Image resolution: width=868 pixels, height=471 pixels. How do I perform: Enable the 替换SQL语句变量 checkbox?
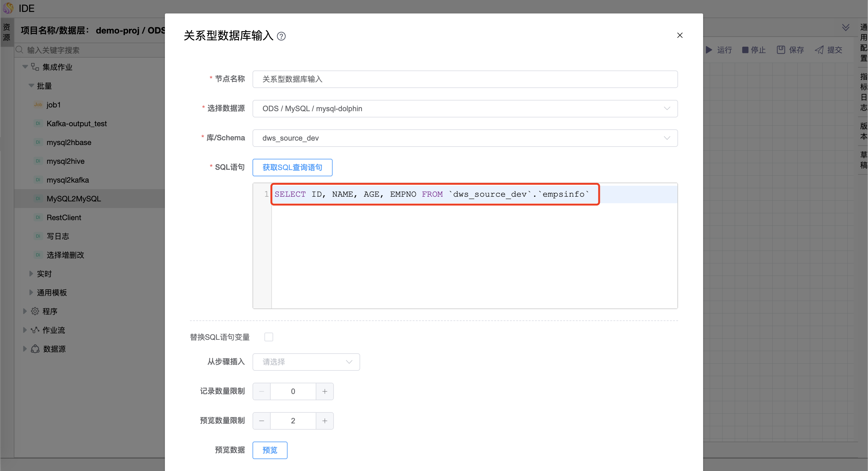(268, 336)
